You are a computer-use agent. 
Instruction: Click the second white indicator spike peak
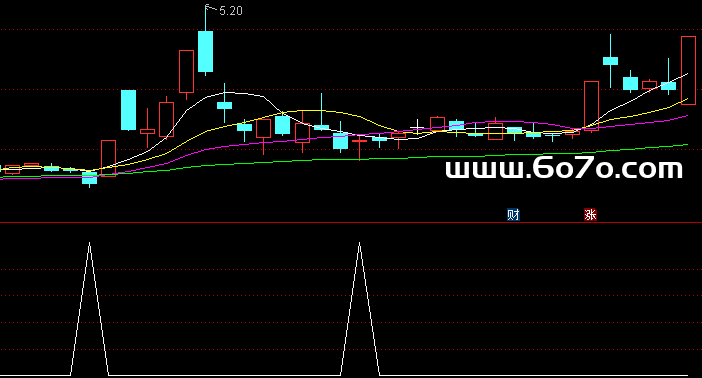pyautogui.click(x=360, y=244)
